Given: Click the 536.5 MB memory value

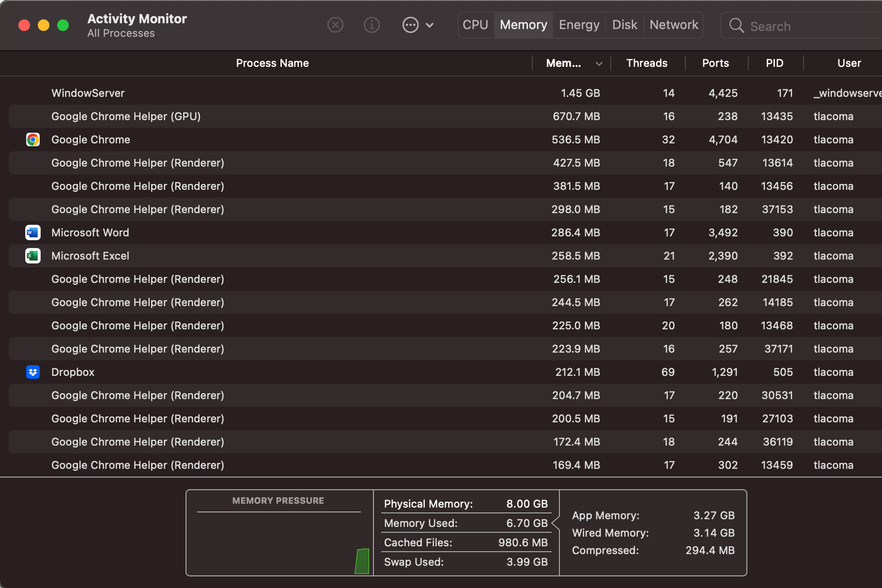Looking at the screenshot, I should point(576,139).
